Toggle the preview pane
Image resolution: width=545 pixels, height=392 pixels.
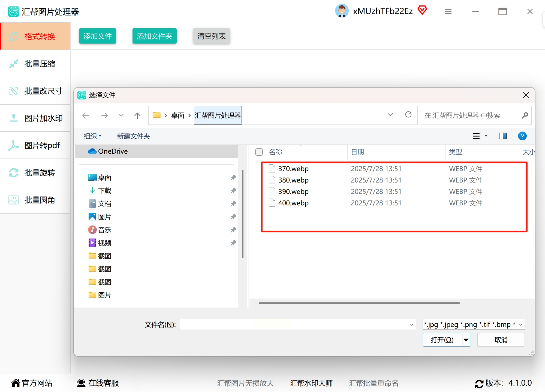tap(503, 136)
